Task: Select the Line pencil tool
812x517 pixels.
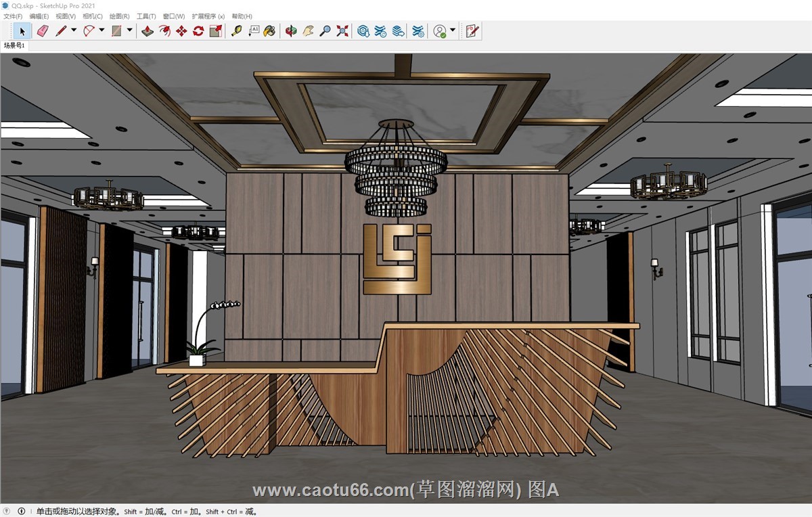Action: (x=61, y=30)
